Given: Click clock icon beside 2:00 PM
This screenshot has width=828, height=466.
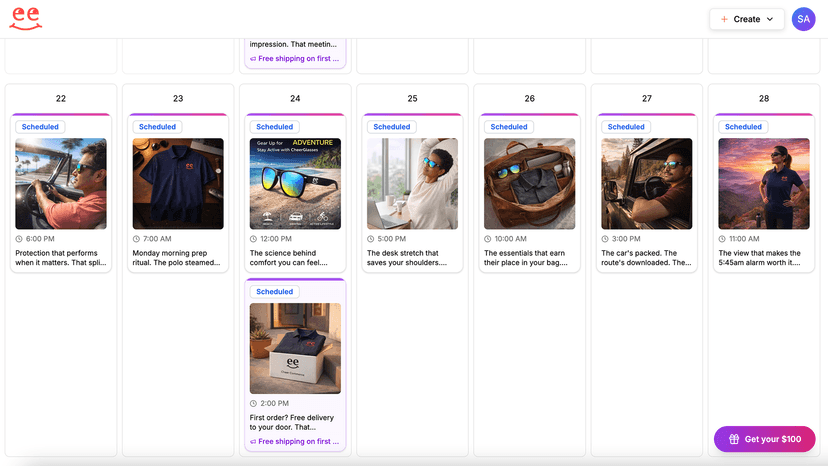Looking at the screenshot, I should click(253, 403).
